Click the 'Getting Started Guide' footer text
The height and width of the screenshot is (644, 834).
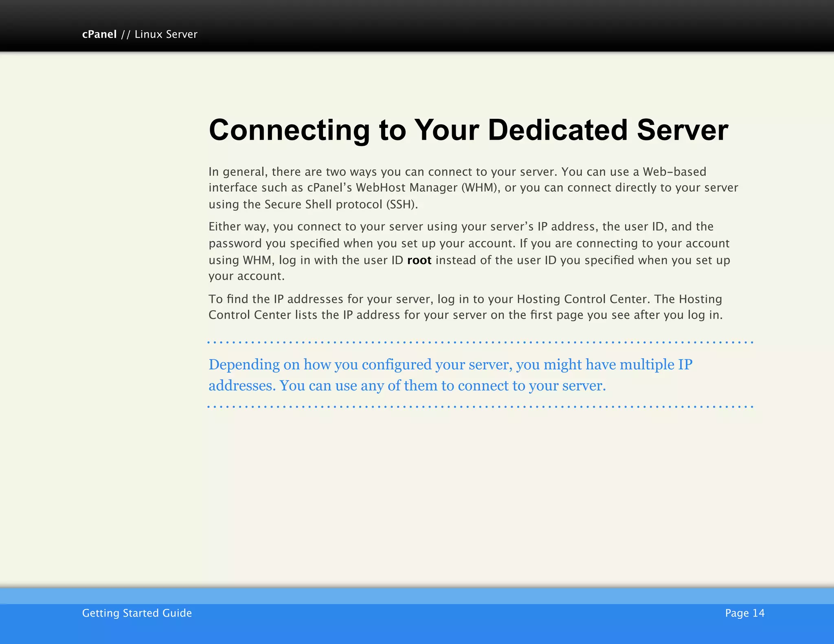137,613
